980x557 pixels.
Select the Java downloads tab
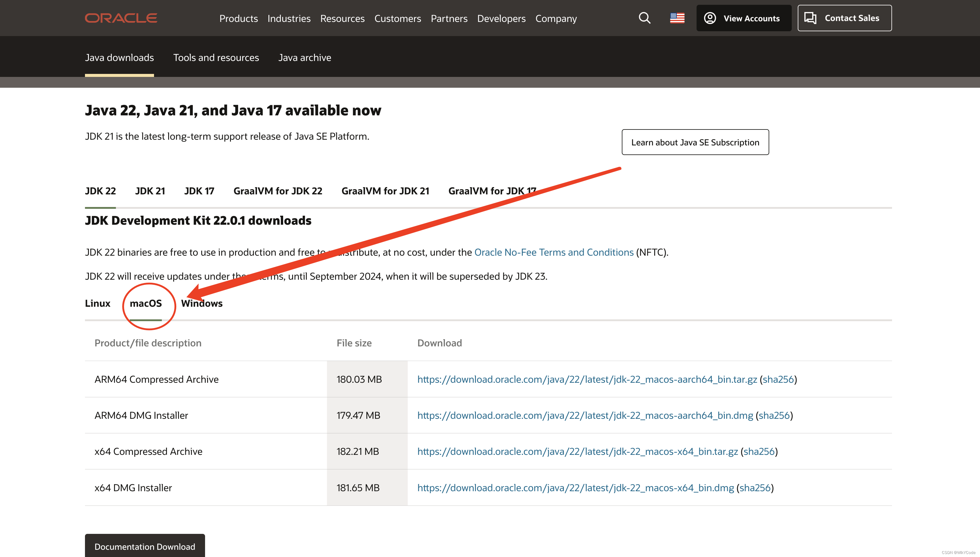point(119,58)
